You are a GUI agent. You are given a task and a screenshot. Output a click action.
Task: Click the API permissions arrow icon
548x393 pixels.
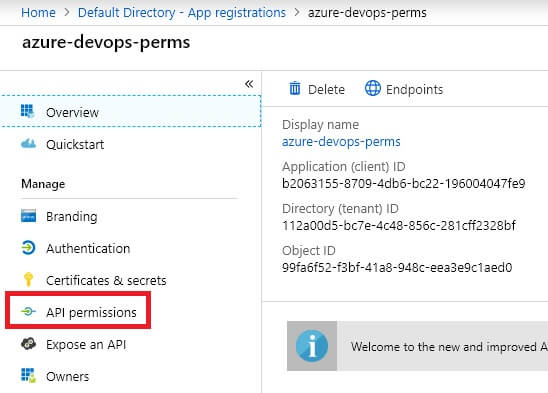pyautogui.click(x=28, y=311)
